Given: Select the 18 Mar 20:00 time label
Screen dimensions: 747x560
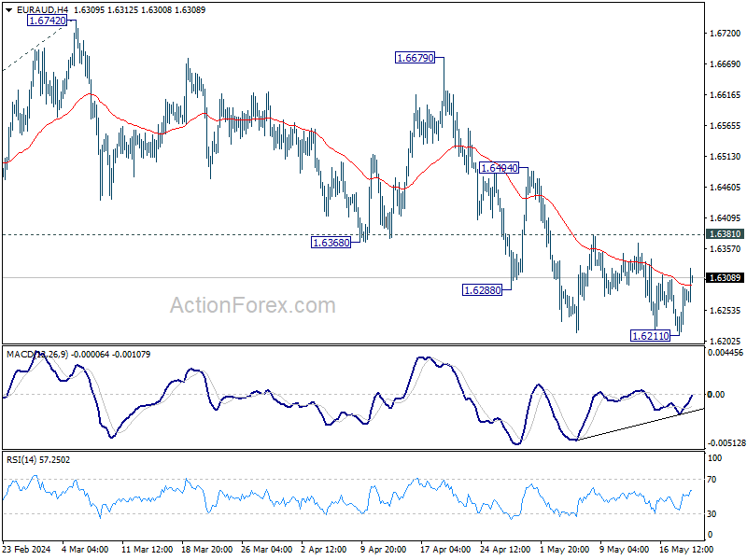Looking at the screenshot, I should 206,549.
